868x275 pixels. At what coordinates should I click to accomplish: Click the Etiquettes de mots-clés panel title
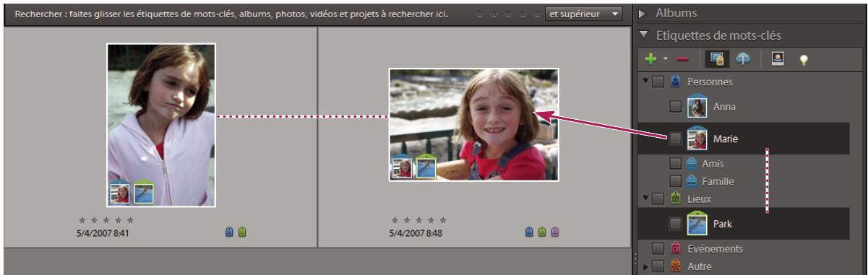tap(718, 35)
